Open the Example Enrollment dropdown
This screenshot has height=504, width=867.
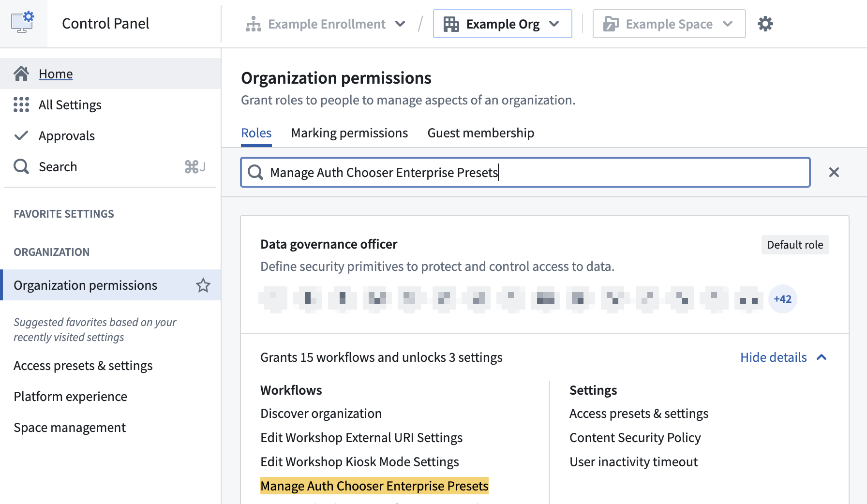[x=401, y=24]
